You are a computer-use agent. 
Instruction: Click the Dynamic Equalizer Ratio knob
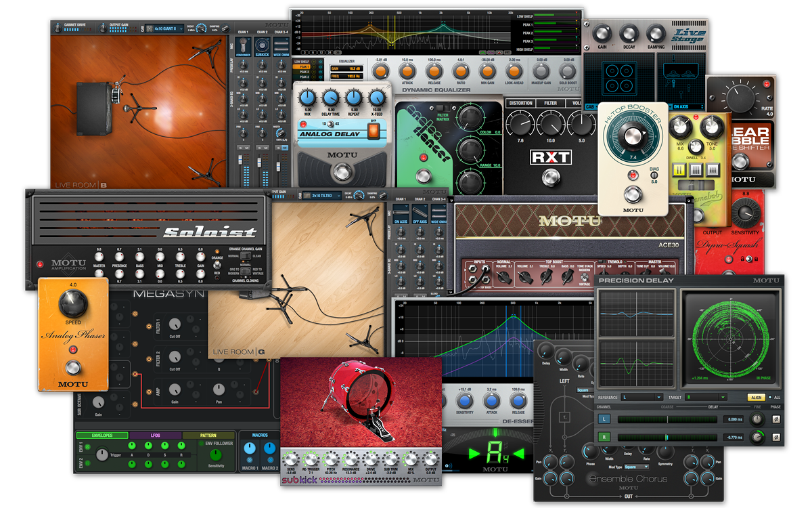[461, 72]
